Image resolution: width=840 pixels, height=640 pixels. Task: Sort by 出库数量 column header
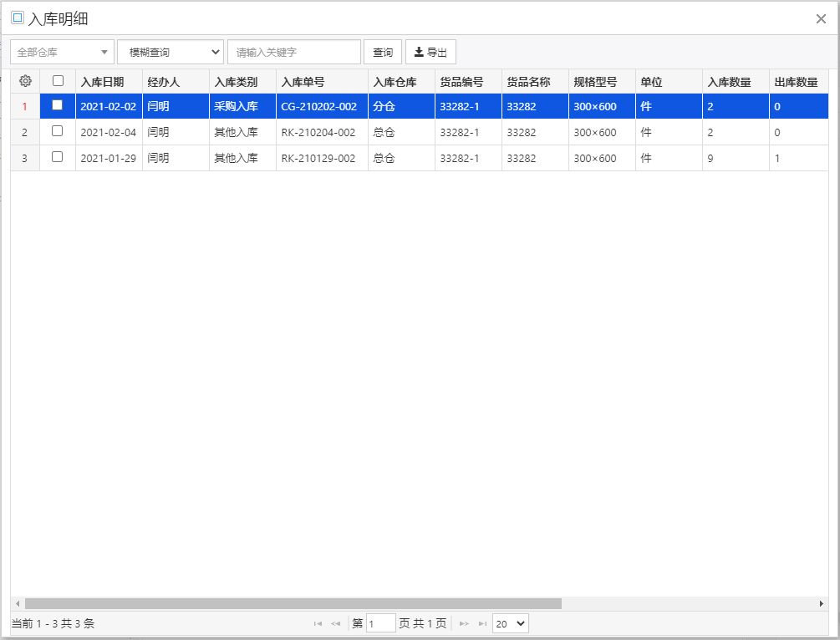tap(799, 82)
